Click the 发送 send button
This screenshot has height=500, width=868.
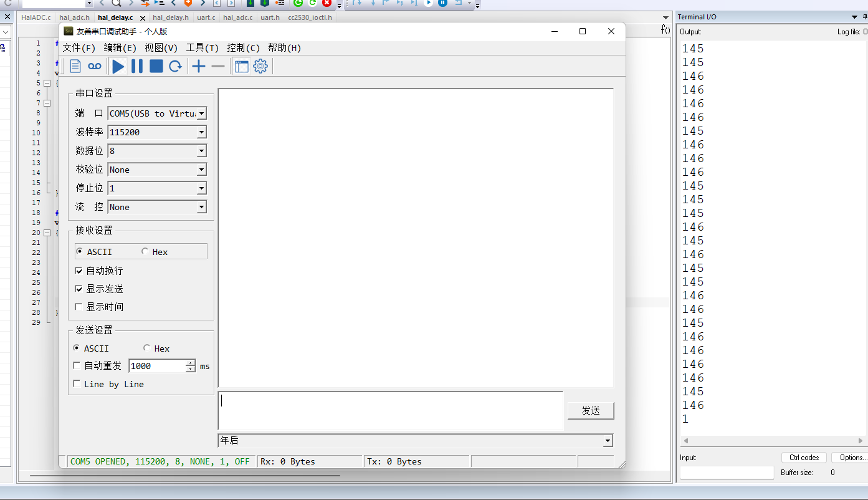(591, 410)
